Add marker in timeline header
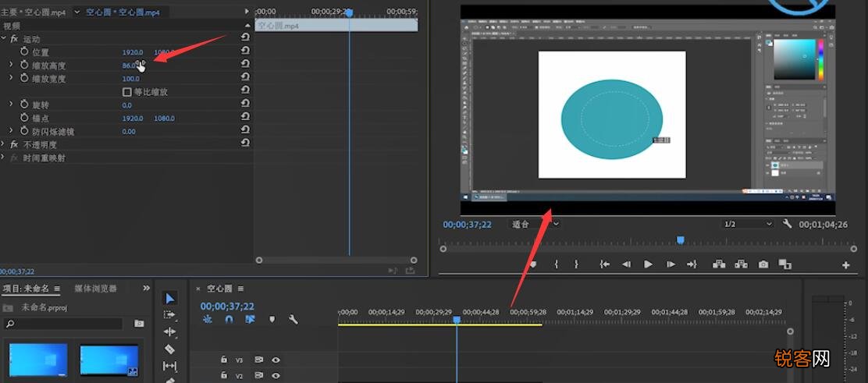This screenshot has width=868, height=383. coord(272,319)
